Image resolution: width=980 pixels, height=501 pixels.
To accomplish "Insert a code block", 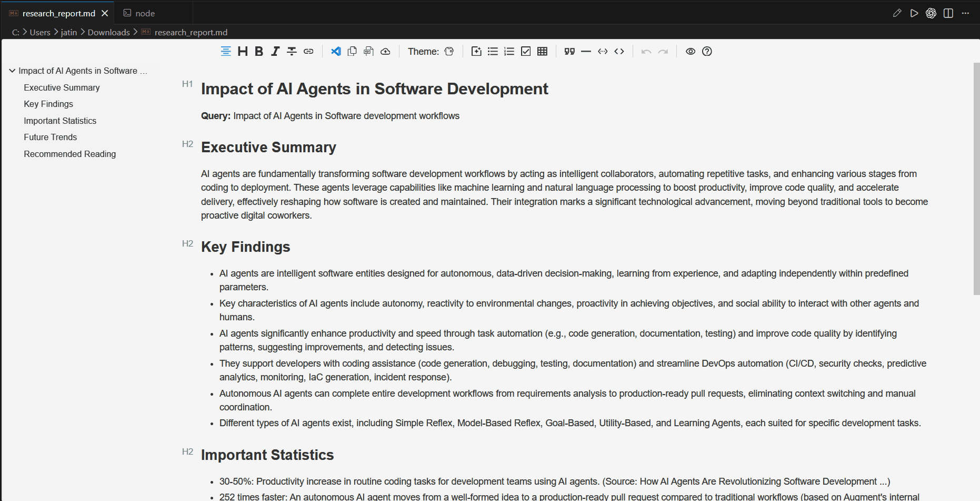I will point(619,51).
